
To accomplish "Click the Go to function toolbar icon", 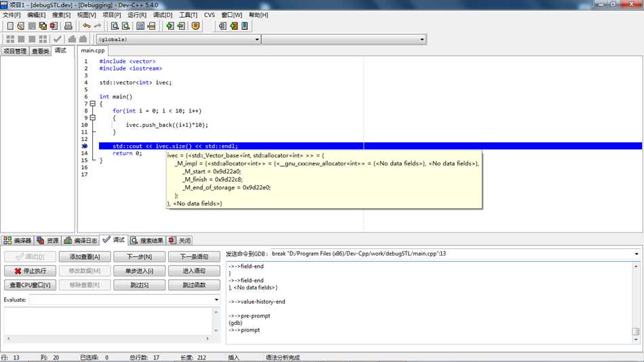I will (x=140, y=26).
